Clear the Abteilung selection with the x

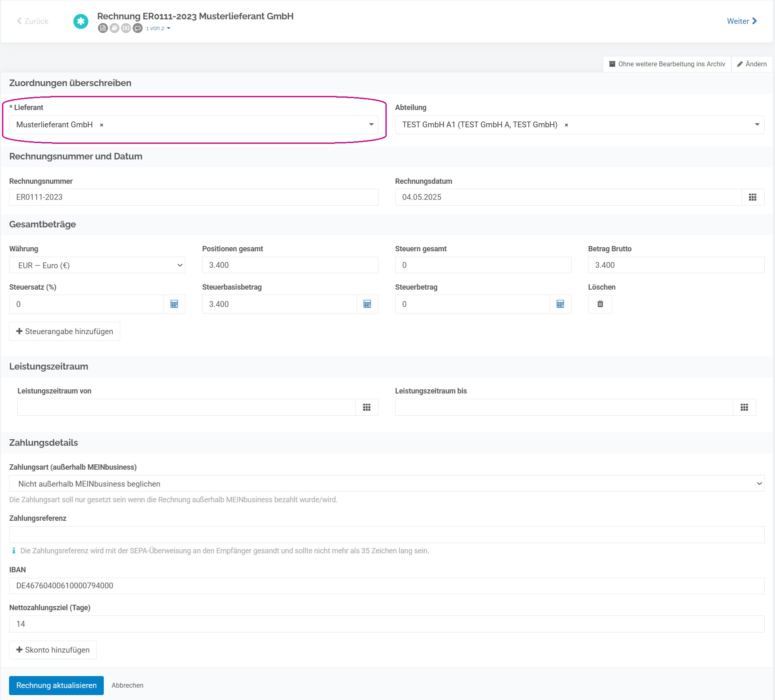[x=567, y=125]
